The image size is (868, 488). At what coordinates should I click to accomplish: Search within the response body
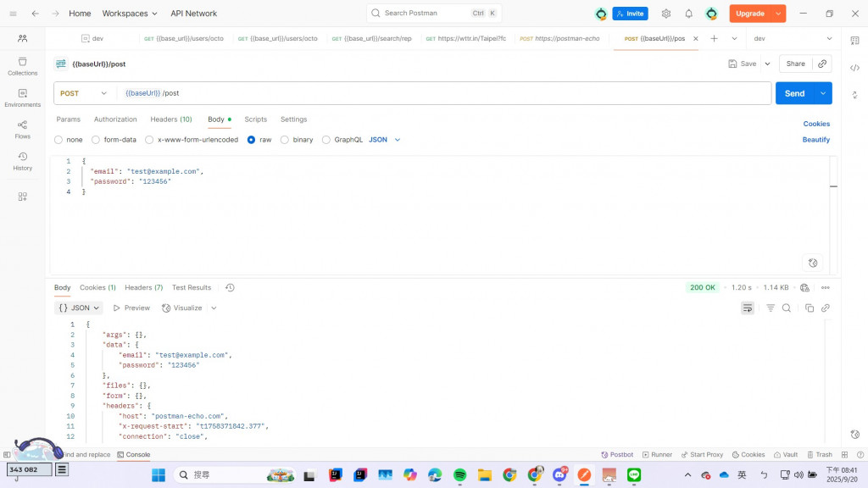tap(786, 308)
